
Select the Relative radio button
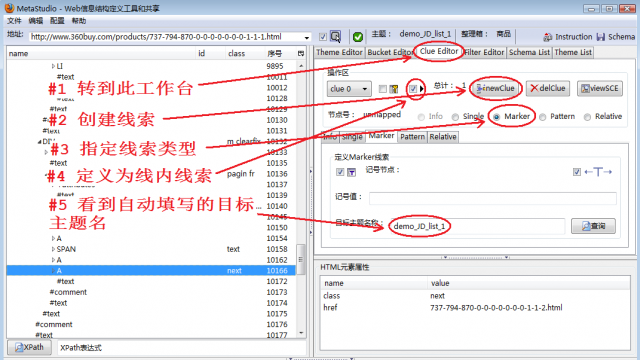coord(587,117)
